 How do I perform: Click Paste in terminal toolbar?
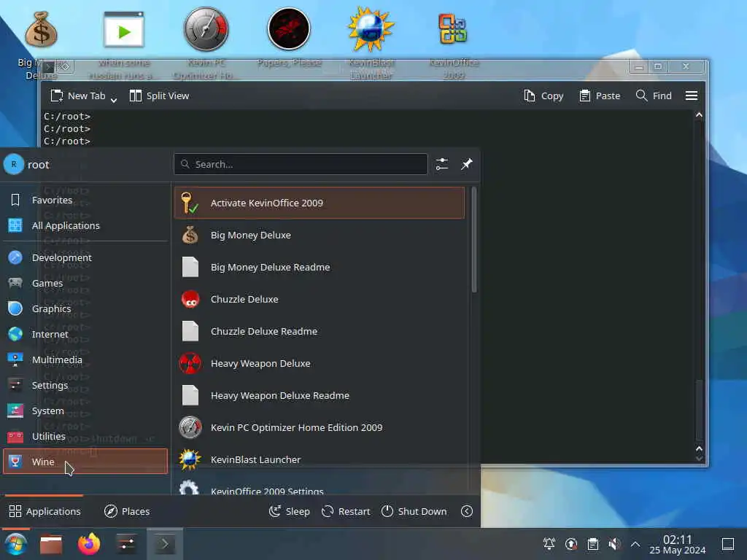pos(600,96)
